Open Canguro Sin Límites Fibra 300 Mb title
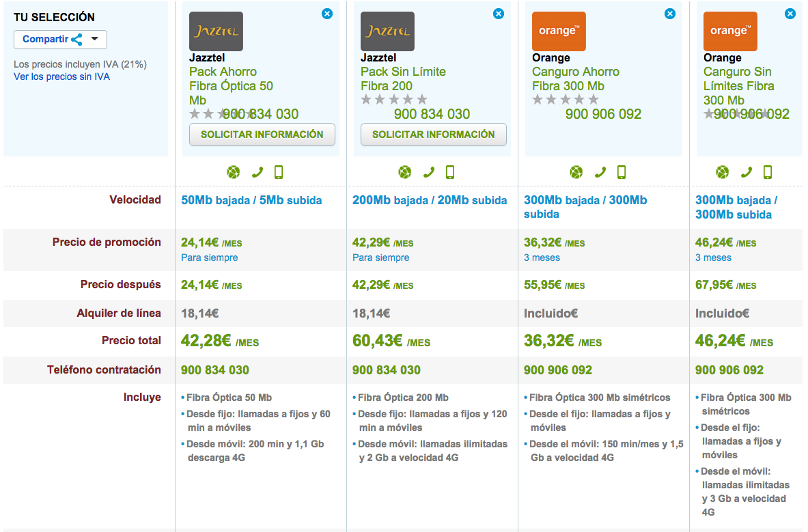 [x=739, y=86]
